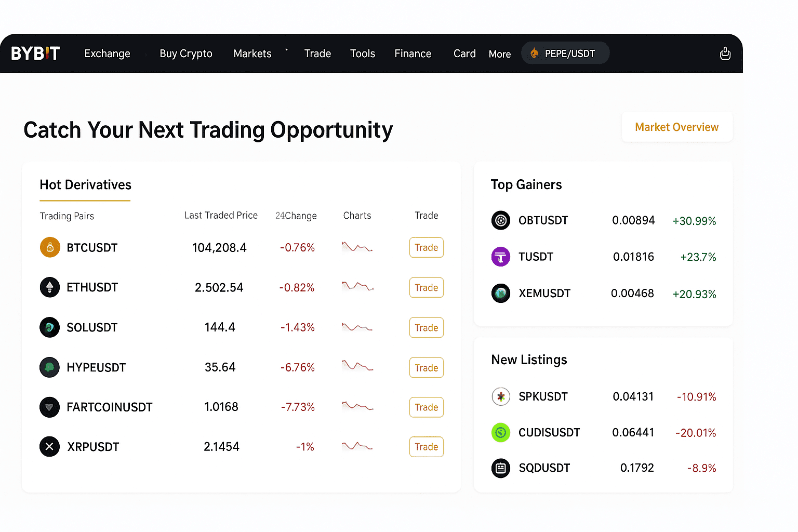Screen dimensions: 798x532
Task: Click the OBTUSDT coin icon
Action: (x=501, y=220)
